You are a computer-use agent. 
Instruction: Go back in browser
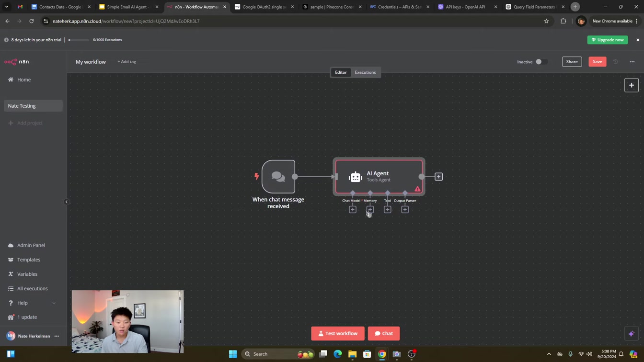[x=7, y=21]
